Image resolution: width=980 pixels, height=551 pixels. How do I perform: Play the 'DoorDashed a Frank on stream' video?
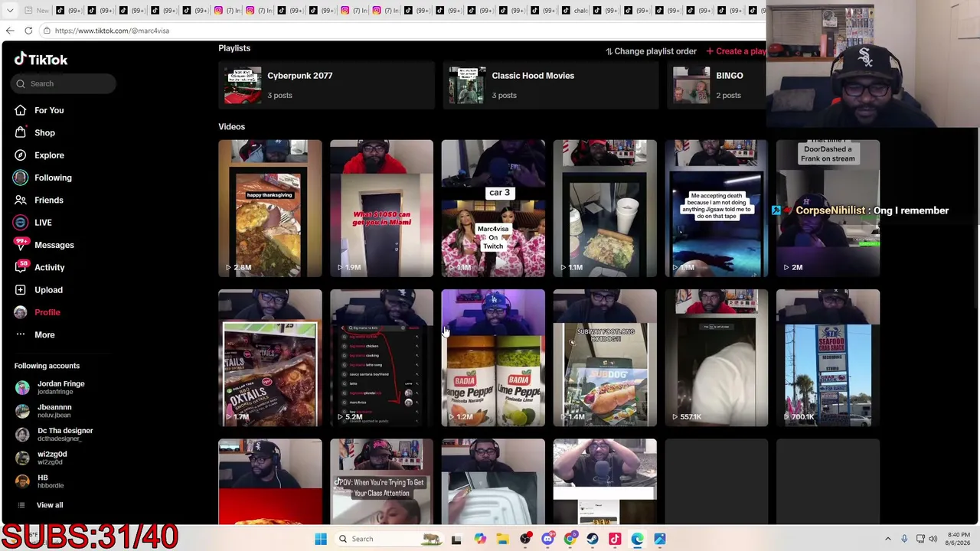[x=828, y=208]
